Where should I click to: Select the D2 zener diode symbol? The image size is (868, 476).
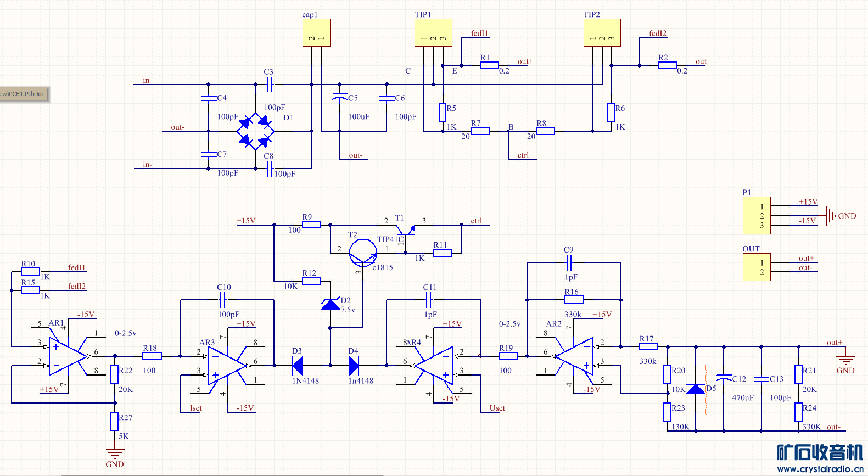click(x=331, y=304)
